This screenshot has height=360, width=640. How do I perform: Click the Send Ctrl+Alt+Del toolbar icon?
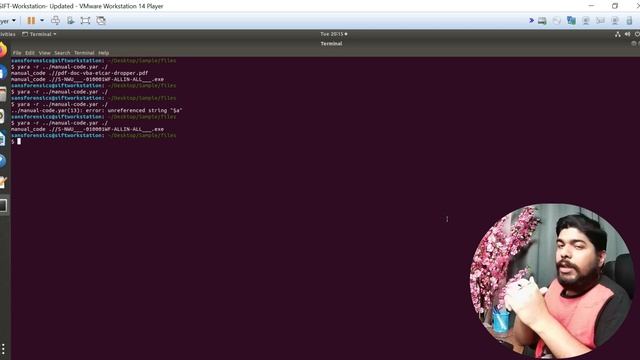point(56,20)
